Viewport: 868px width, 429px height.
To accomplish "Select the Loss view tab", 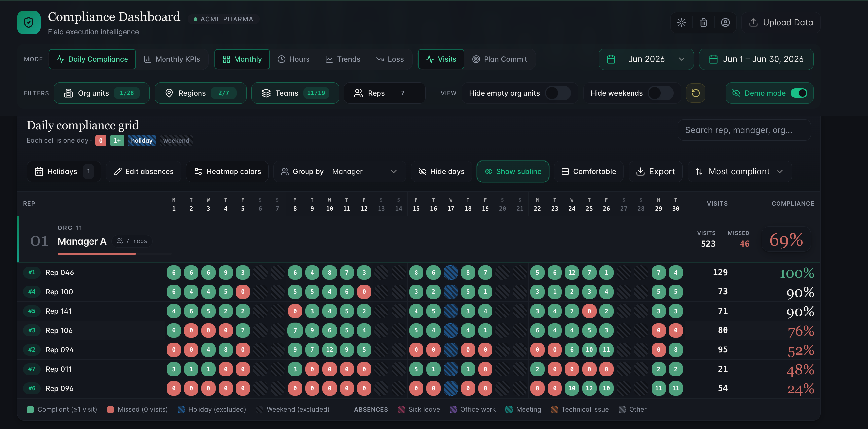I will 390,59.
